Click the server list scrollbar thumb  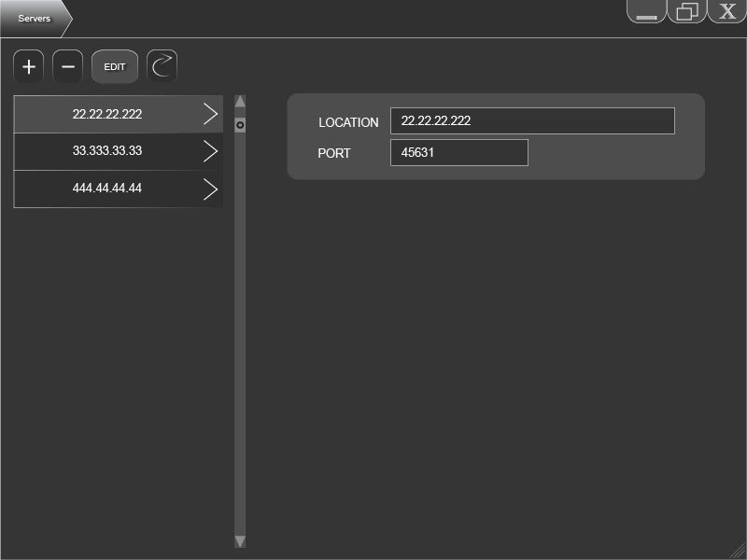click(x=240, y=124)
